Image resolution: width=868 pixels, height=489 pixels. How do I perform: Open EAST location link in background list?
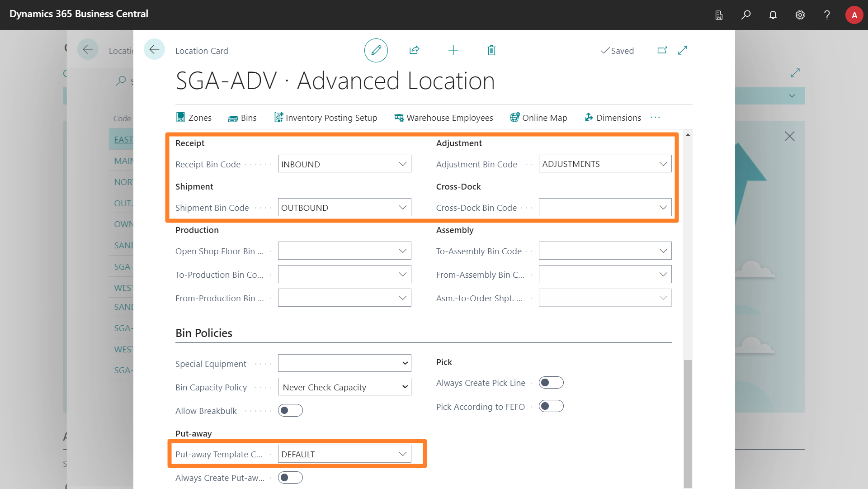pyautogui.click(x=123, y=140)
